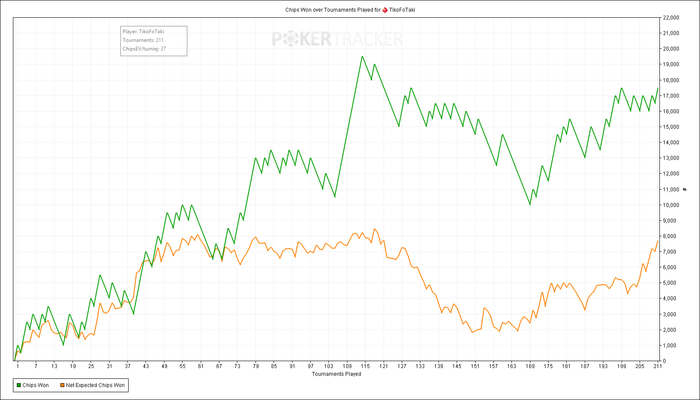Click the x-axis tick label 205
Image resolution: width=700 pixels, height=400 pixels.
click(640, 366)
